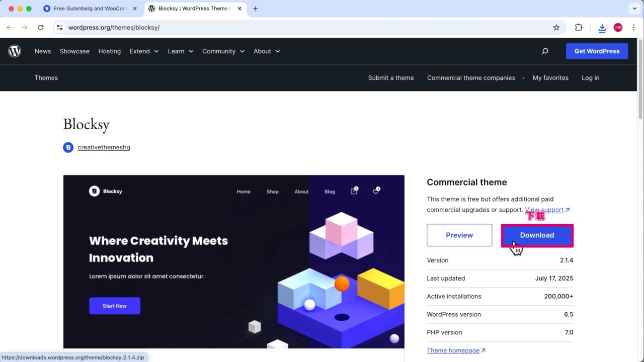This screenshot has width=644, height=362.
Task: Open the browser extensions puzzle icon
Action: 579,28
